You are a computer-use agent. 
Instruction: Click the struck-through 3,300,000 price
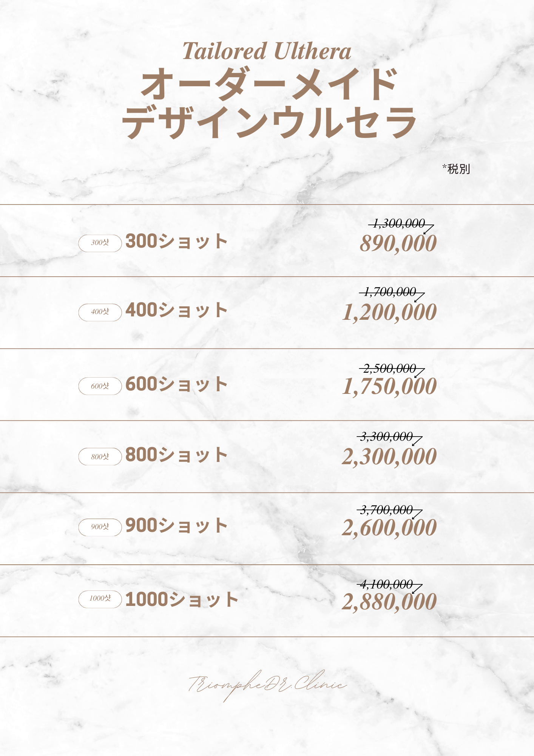point(386,437)
